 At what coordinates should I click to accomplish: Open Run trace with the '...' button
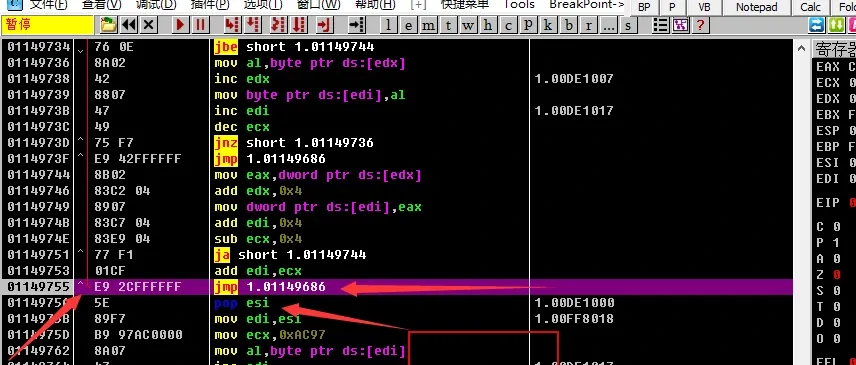[x=609, y=25]
